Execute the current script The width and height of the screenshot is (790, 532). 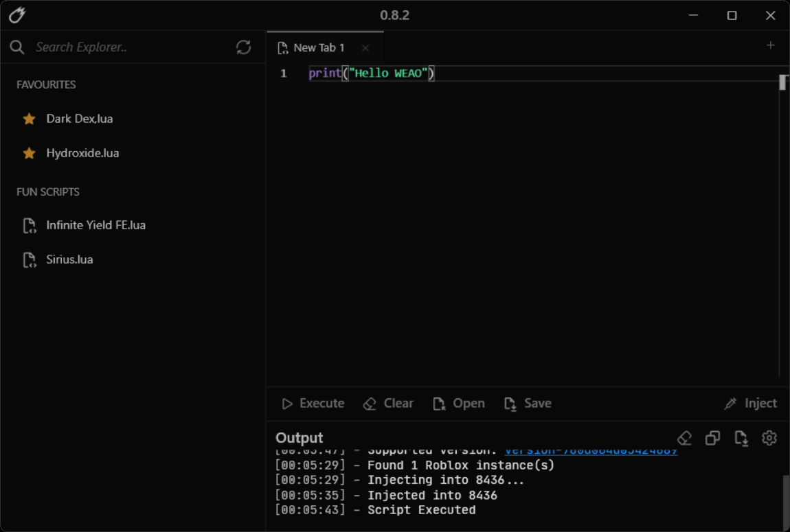[x=313, y=404]
